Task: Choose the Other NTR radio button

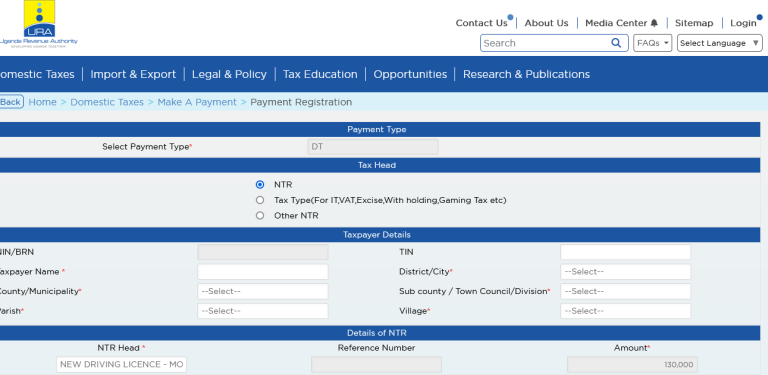Action: [x=260, y=215]
